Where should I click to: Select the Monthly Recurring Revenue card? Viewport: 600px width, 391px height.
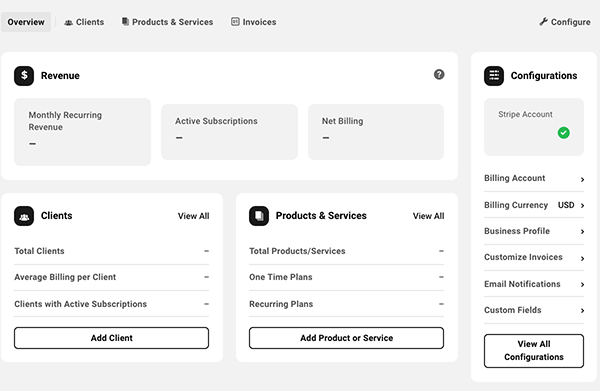tap(82, 132)
